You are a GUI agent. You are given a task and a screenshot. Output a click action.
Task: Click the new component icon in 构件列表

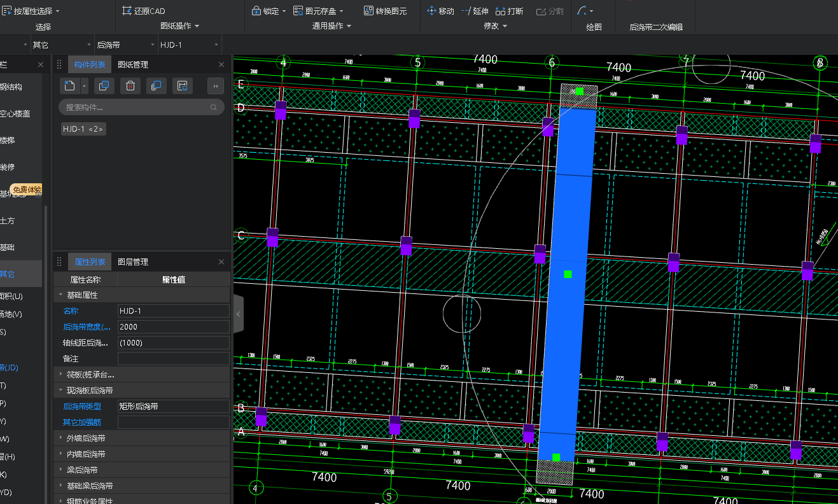point(70,86)
